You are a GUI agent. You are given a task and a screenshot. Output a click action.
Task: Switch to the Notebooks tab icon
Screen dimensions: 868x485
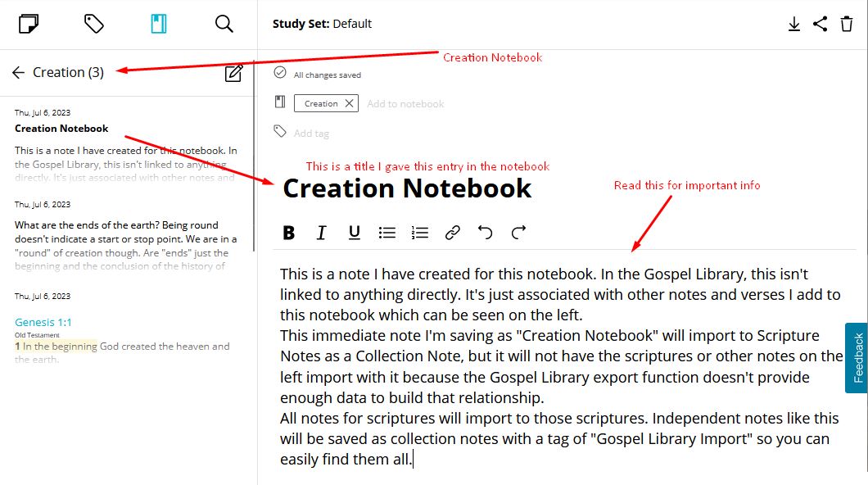(x=159, y=24)
